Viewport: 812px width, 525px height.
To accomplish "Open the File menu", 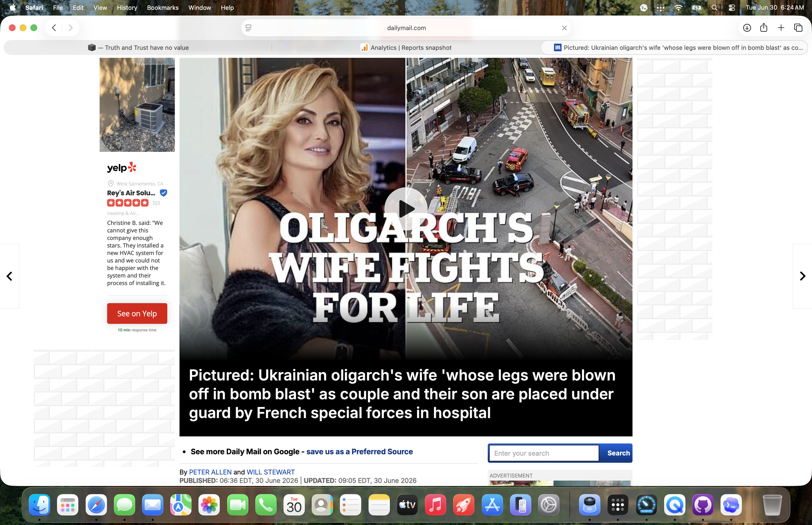I will point(58,7).
